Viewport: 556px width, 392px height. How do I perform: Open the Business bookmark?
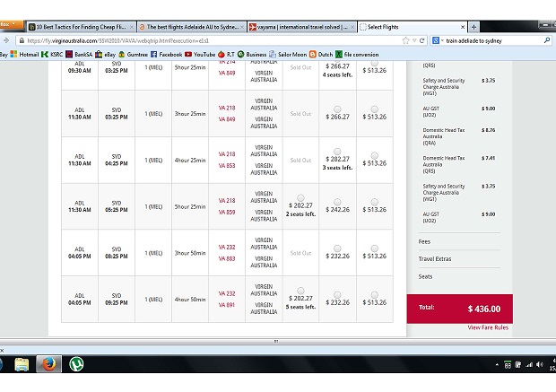pos(252,55)
